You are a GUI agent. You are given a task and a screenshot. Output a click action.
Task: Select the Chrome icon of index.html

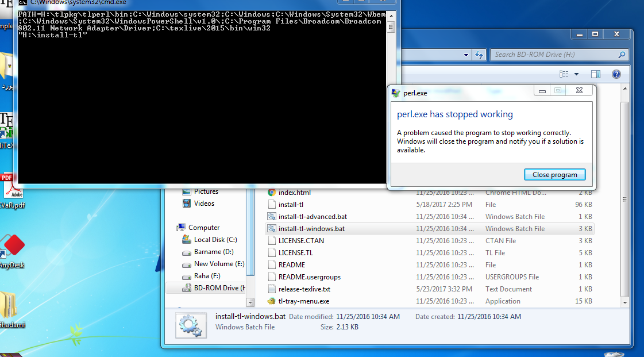(x=272, y=192)
